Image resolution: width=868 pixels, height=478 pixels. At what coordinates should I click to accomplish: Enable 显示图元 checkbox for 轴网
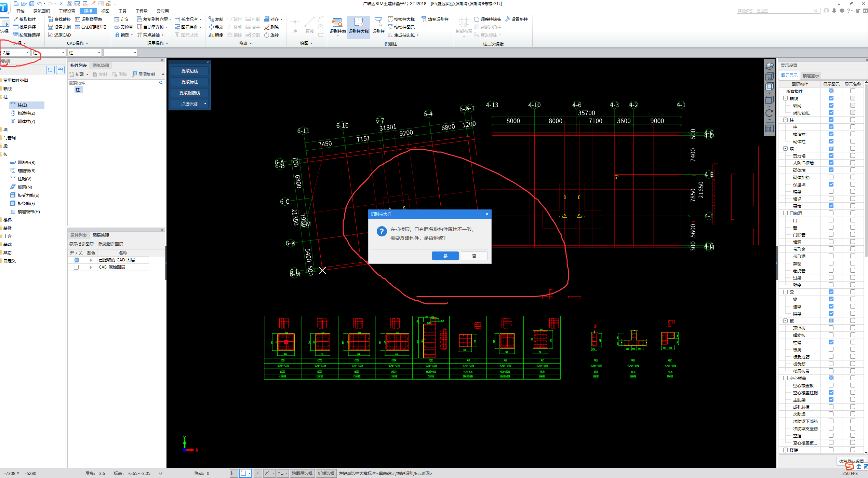pos(831,106)
